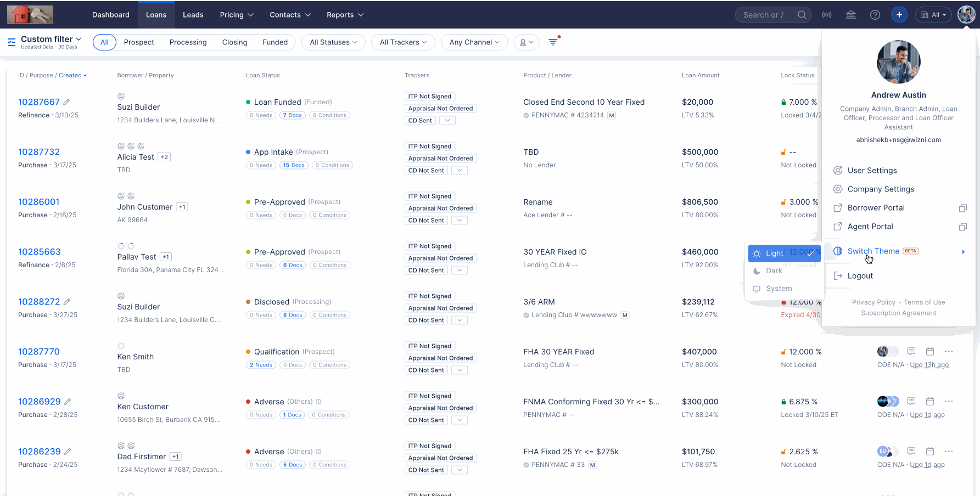Open the profile avatar in header
This screenshot has width=980, height=496.
coord(966,15)
